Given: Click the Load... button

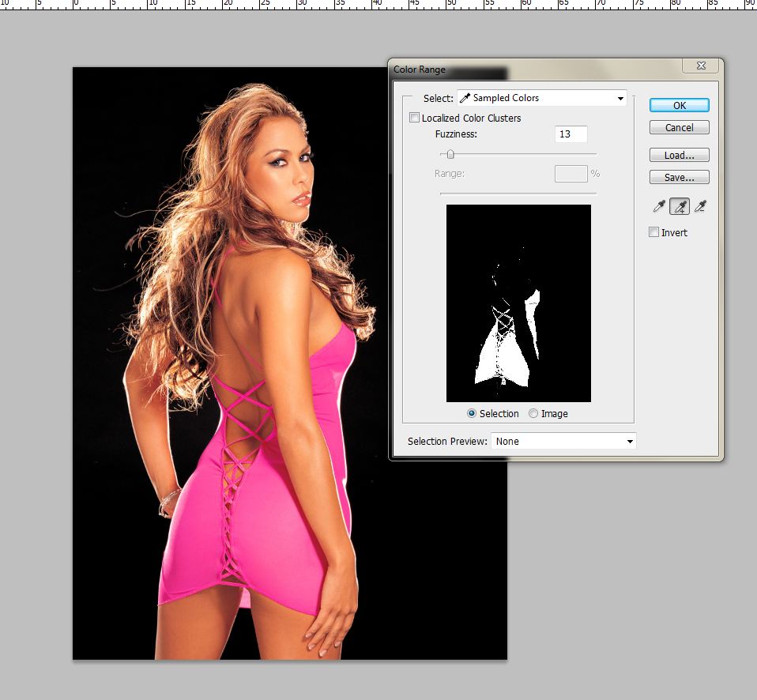Looking at the screenshot, I should (680, 155).
